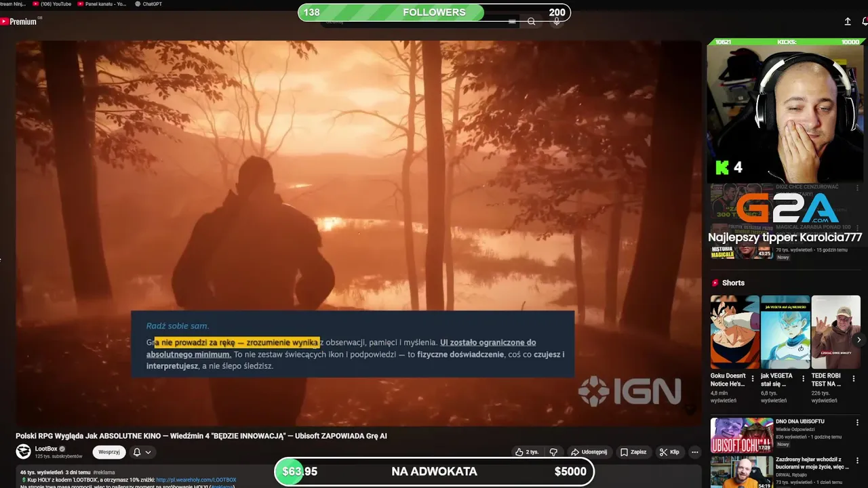The image size is (868, 488).
Task: Click the Wesprzyj button
Action: pyautogui.click(x=109, y=452)
